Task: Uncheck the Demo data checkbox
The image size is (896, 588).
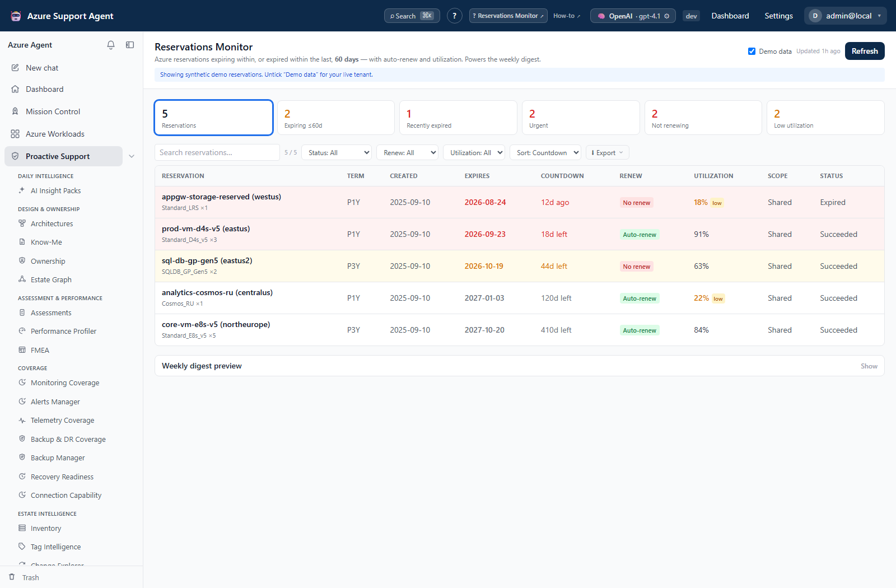Action: (x=752, y=51)
